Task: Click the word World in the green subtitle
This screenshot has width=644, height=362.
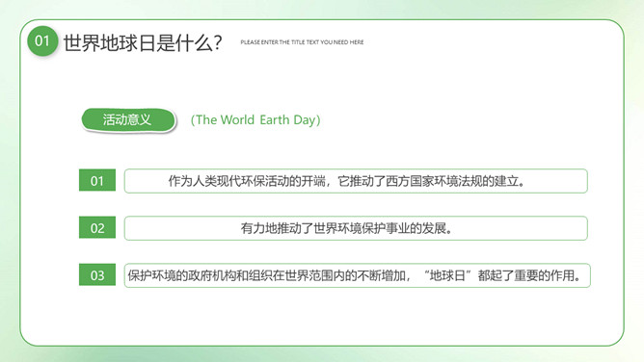Action: tap(237, 119)
